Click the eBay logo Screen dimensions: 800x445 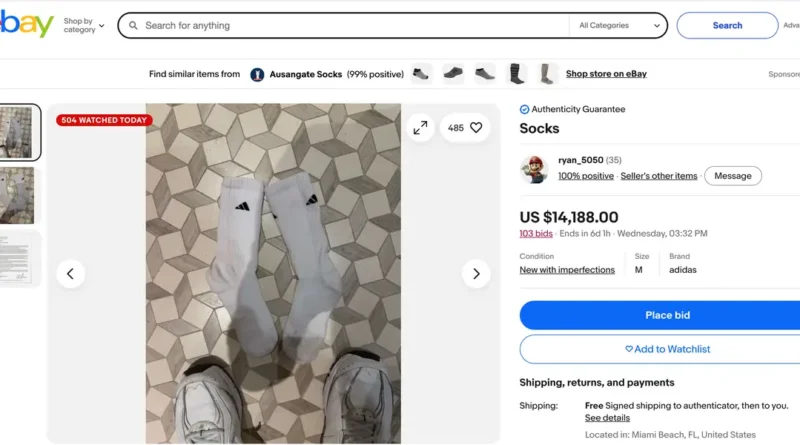[x=27, y=24]
